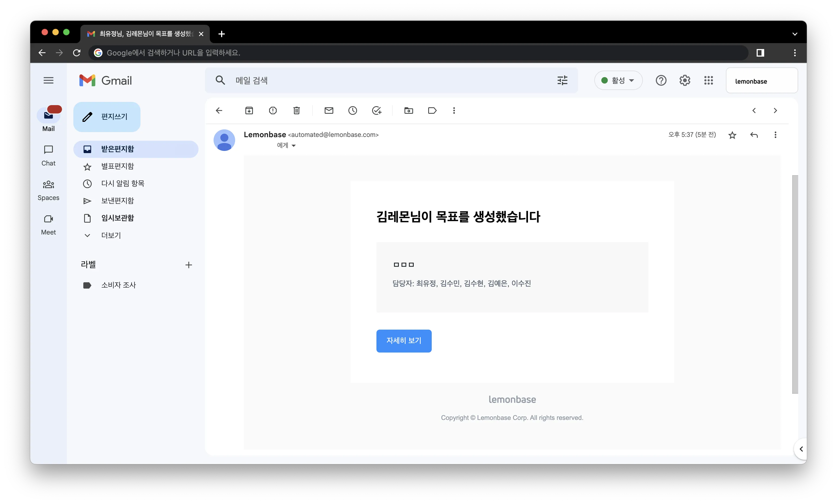The height and width of the screenshot is (504, 837).
Task: Toggle the main menu hamburger
Action: [49, 81]
